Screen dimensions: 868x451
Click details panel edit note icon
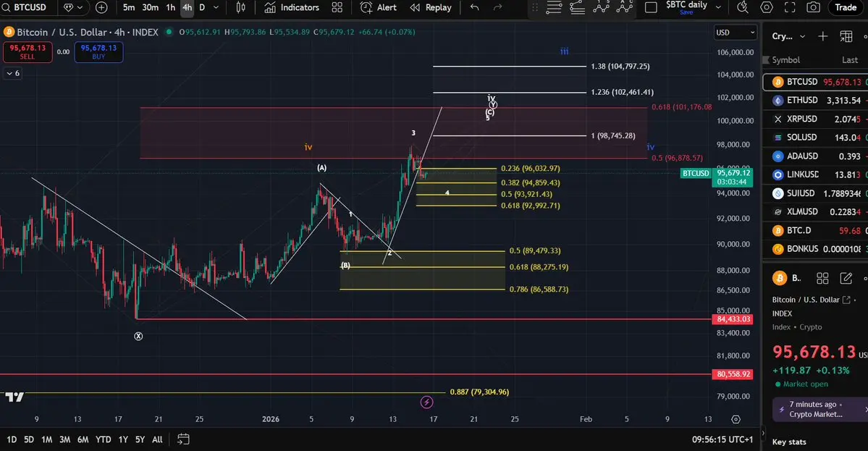tap(846, 278)
